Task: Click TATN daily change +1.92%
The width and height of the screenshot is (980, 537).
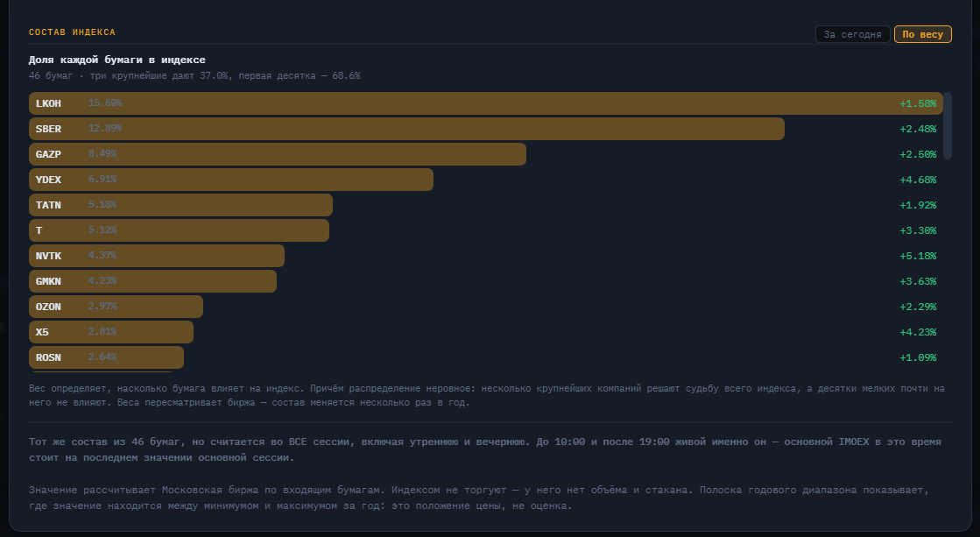Action: pos(918,205)
